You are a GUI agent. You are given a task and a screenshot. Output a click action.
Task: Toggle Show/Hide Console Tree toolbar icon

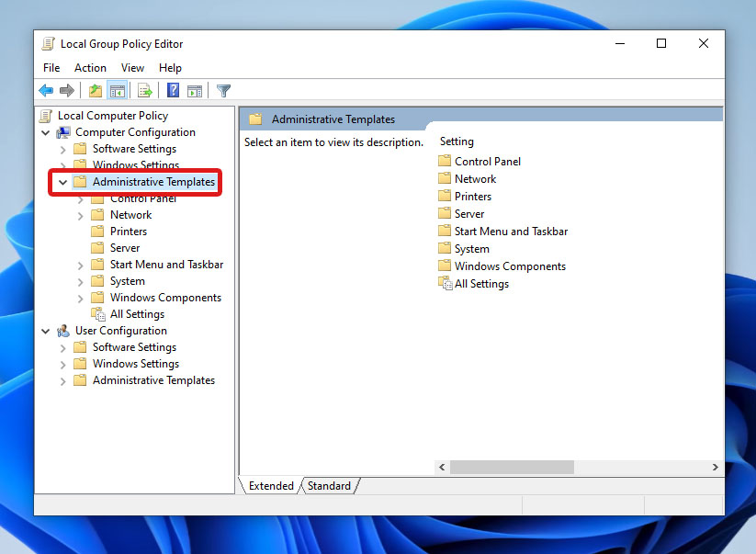[117, 90]
